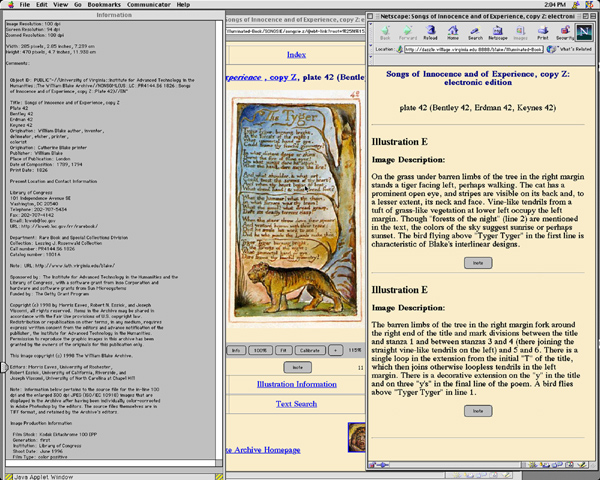The height and width of the screenshot is (480, 600).
Task: Open What's Related in the location bar
Action: 569,49
